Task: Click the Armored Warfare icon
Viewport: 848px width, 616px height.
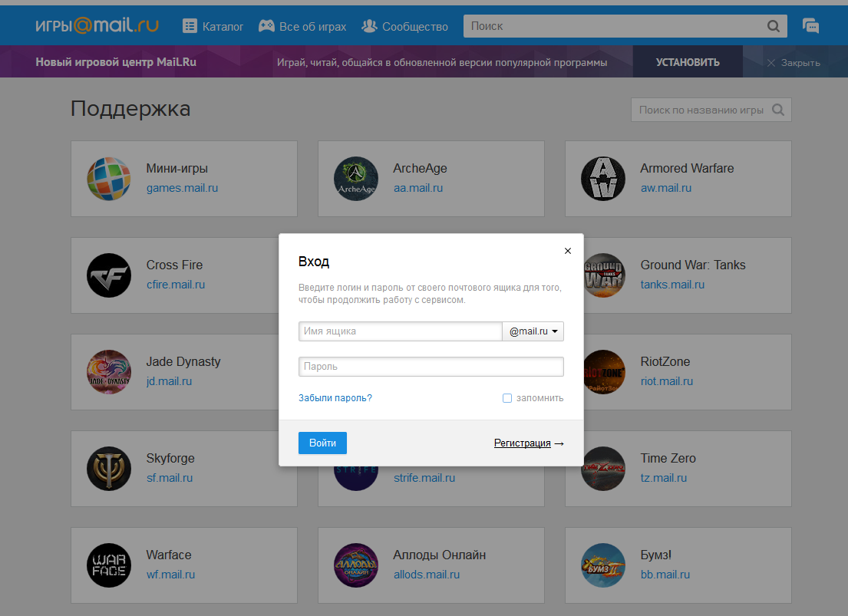Action: (603, 179)
